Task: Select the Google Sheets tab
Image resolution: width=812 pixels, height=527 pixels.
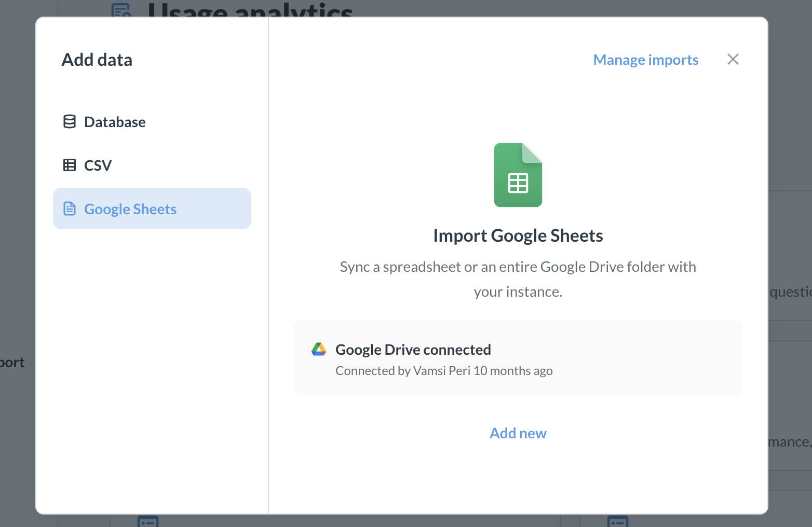Action: click(x=152, y=209)
